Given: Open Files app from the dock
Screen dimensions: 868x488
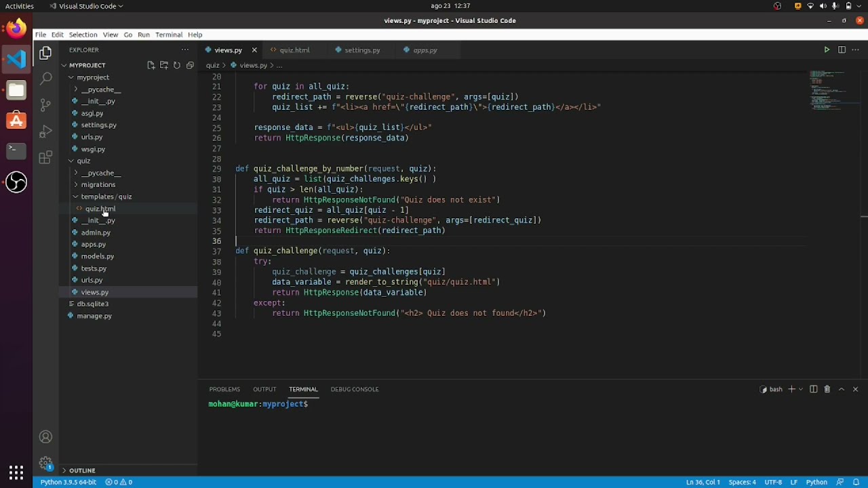Looking at the screenshot, I should click(x=16, y=89).
